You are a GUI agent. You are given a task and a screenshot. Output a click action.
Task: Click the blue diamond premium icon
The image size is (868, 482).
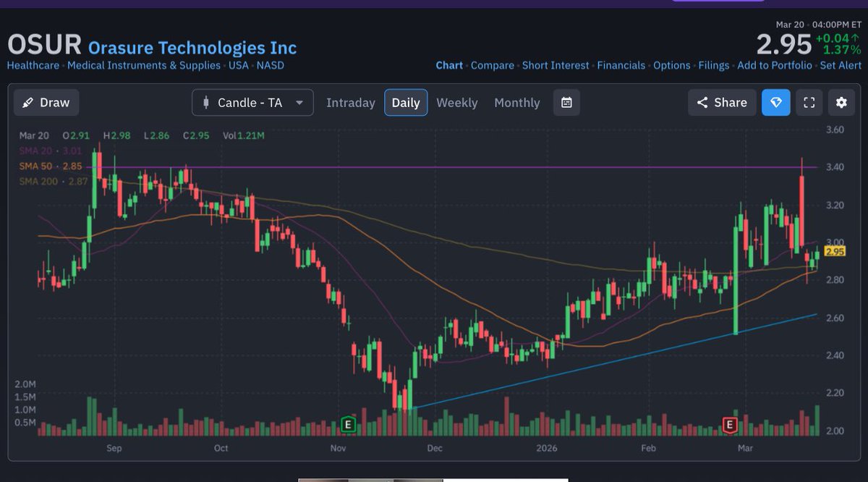[776, 103]
